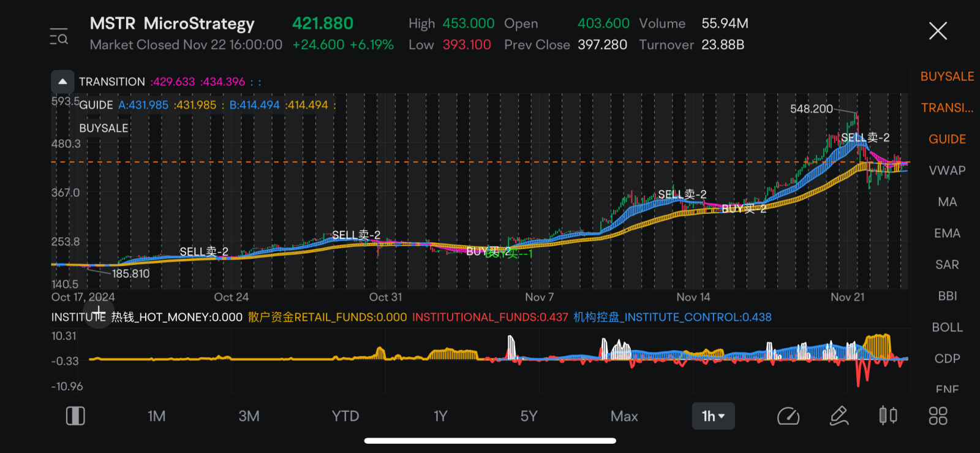Toggle the BUYSALE indicator in sidebar
The image size is (980, 453).
click(947, 77)
